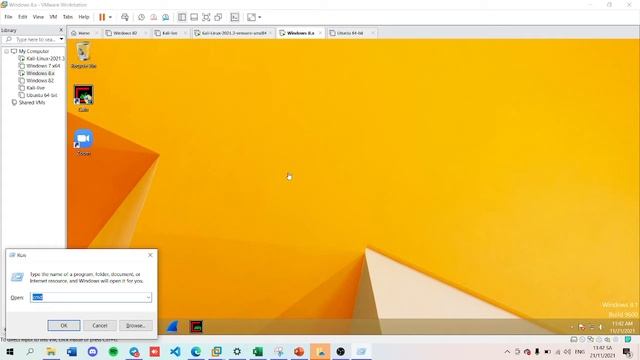This screenshot has width=640, height=360.
Task: Open File Explorer from host taskbar
Action: (x=51, y=351)
